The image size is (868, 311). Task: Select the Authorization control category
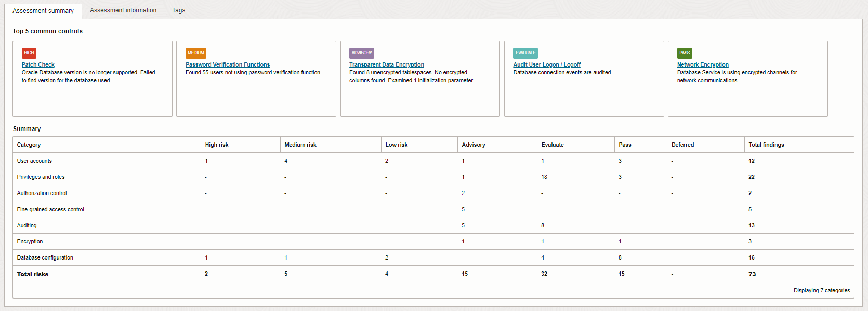click(42, 193)
